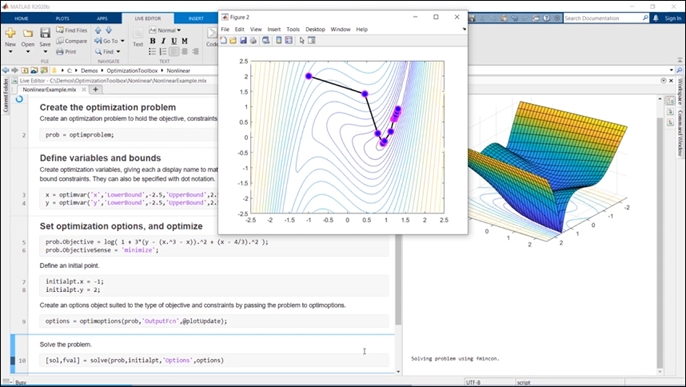Click the Search Documentation field
This screenshot has height=387, width=686.
pyautogui.click(x=602, y=18)
